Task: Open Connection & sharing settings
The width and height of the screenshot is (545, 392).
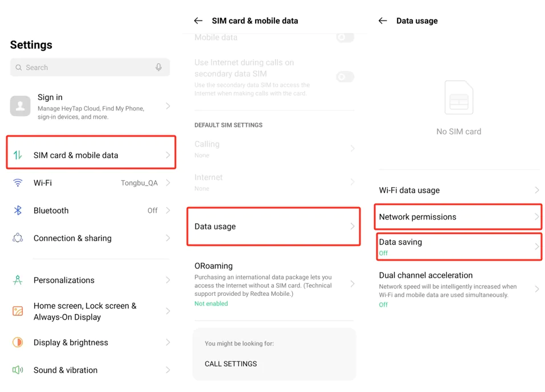Action: tap(91, 238)
